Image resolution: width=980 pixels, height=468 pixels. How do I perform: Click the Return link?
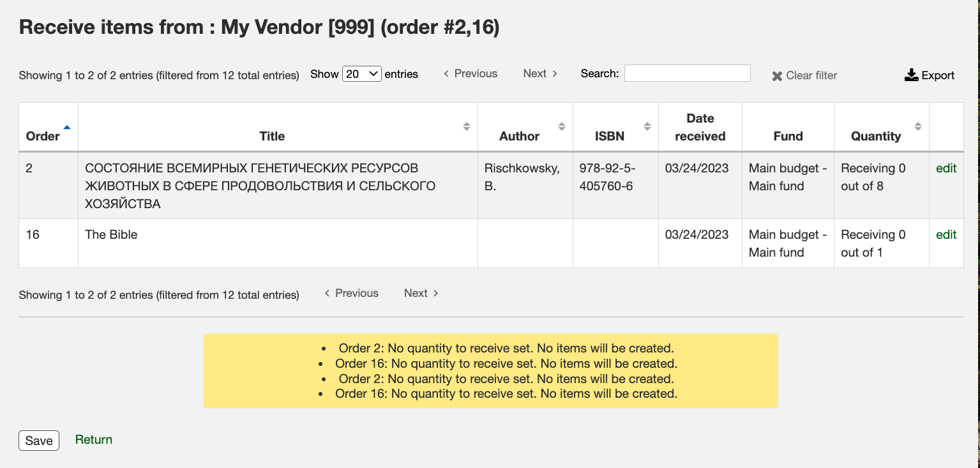[x=94, y=439]
